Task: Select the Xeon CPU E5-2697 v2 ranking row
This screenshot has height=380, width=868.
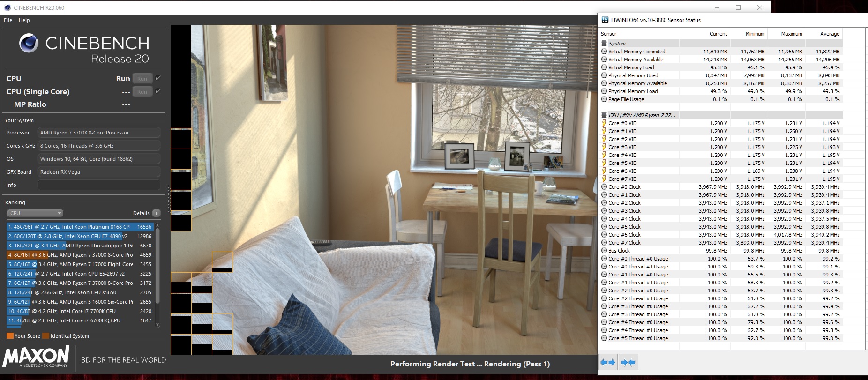Action: (80, 274)
